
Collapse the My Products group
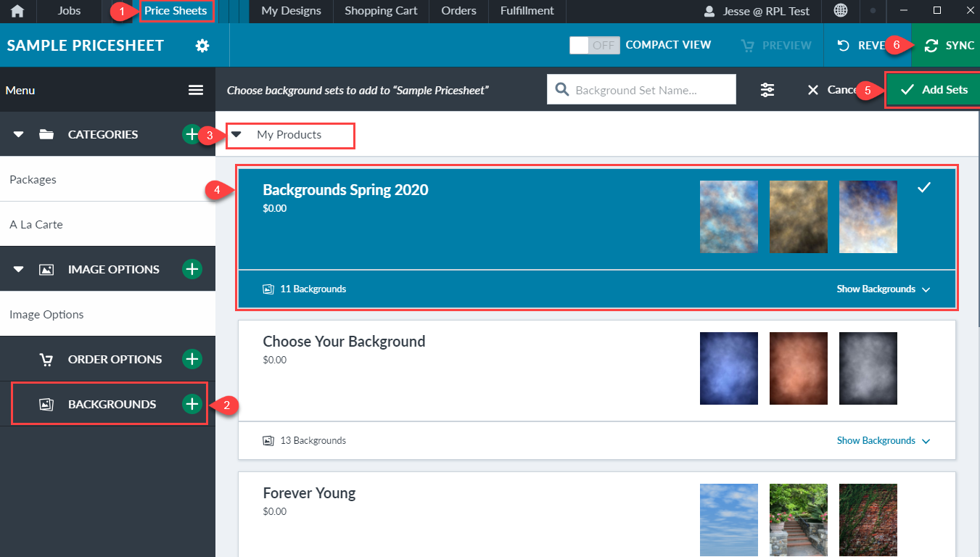tap(236, 135)
